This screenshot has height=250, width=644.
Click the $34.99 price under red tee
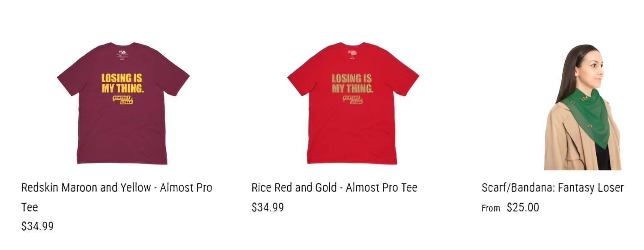[x=267, y=207]
